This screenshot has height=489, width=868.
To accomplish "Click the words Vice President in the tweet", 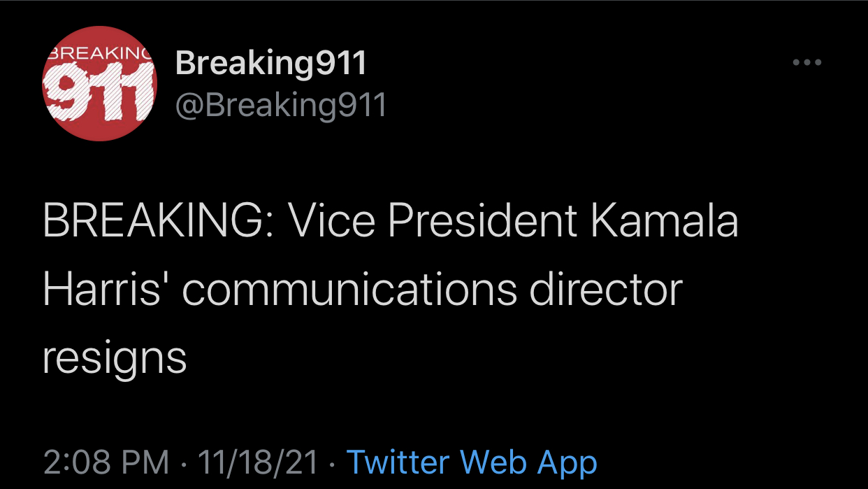I will (x=433, y=221).
